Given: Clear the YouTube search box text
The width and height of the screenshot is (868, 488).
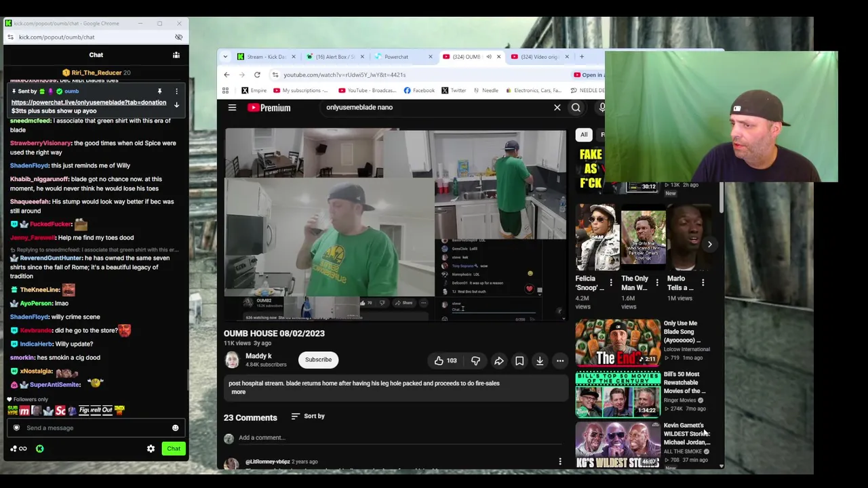Looking at the screenshot, I should click(x=557, y=107).
